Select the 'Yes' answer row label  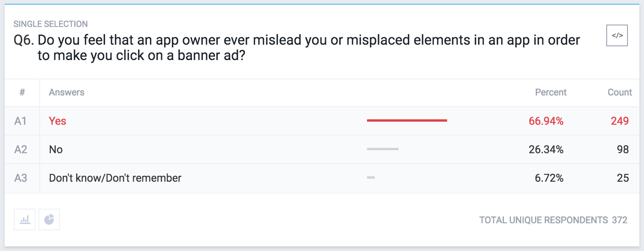(x=58, y=121)
